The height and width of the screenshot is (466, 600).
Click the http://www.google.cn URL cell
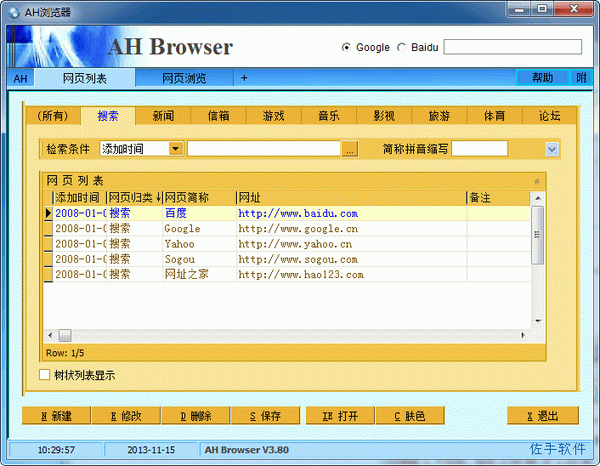351,228
